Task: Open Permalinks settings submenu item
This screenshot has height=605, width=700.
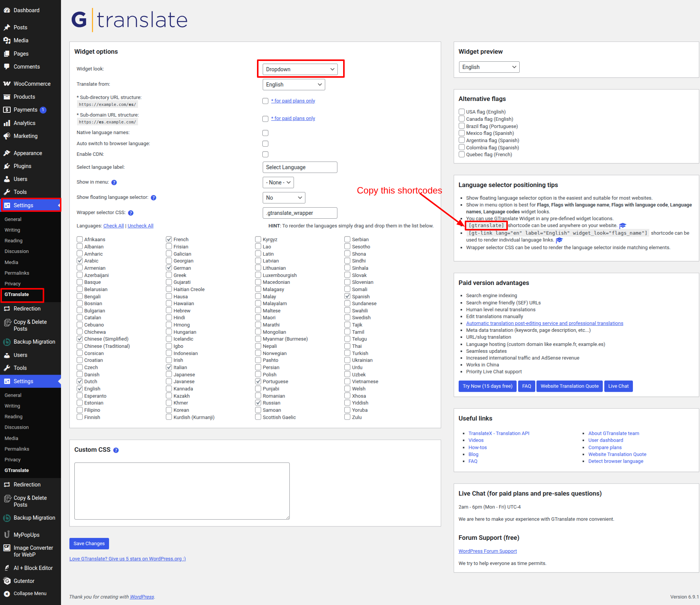Action: (17, 273)
